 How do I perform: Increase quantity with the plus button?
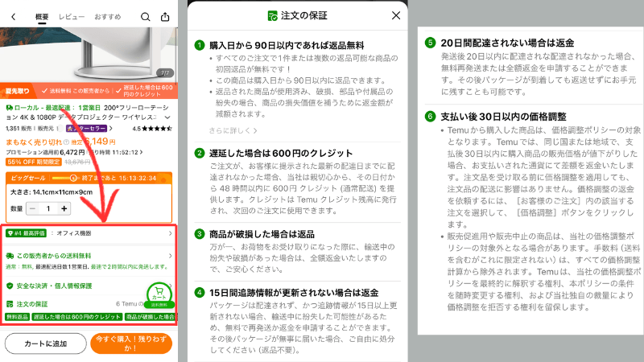pos(64,208)
